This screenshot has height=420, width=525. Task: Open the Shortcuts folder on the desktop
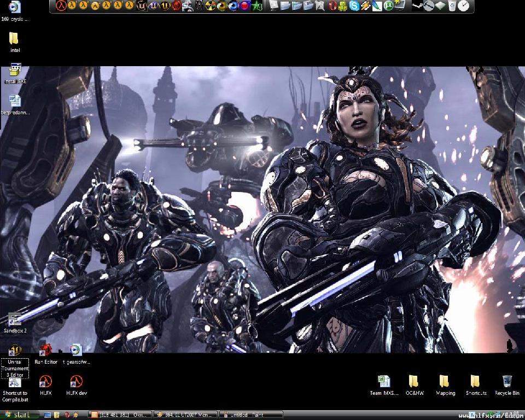click(x=476, y=385)
